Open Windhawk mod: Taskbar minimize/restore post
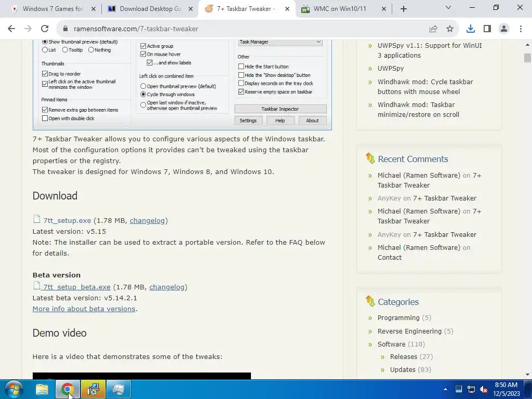532x399 pixels. click(418, 110)
